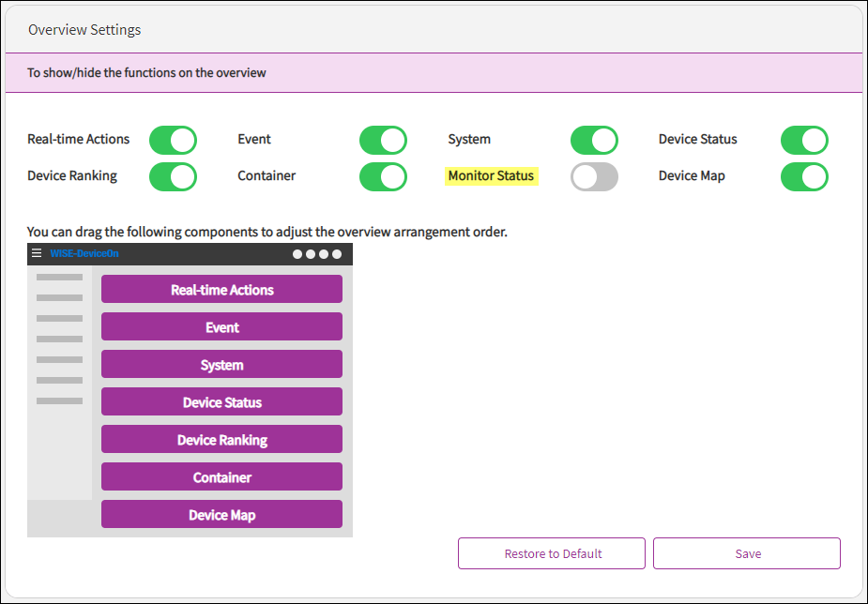868x604 pixels.
Task: Click the WISE-DeviceOn logo text
Action: point(84,253)
